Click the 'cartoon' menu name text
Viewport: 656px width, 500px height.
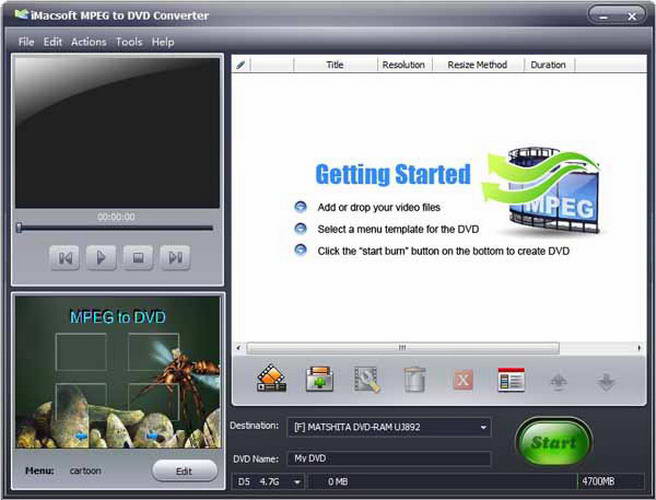point(85,471)
